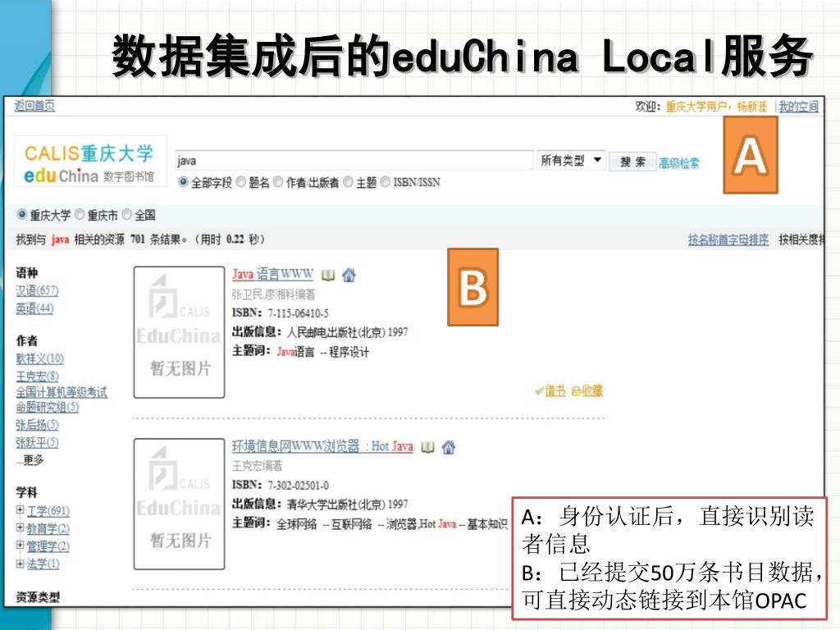Show more authors via ...更多
The height and width of the screenshot is (630, 840).
click(x=30, y=459)
